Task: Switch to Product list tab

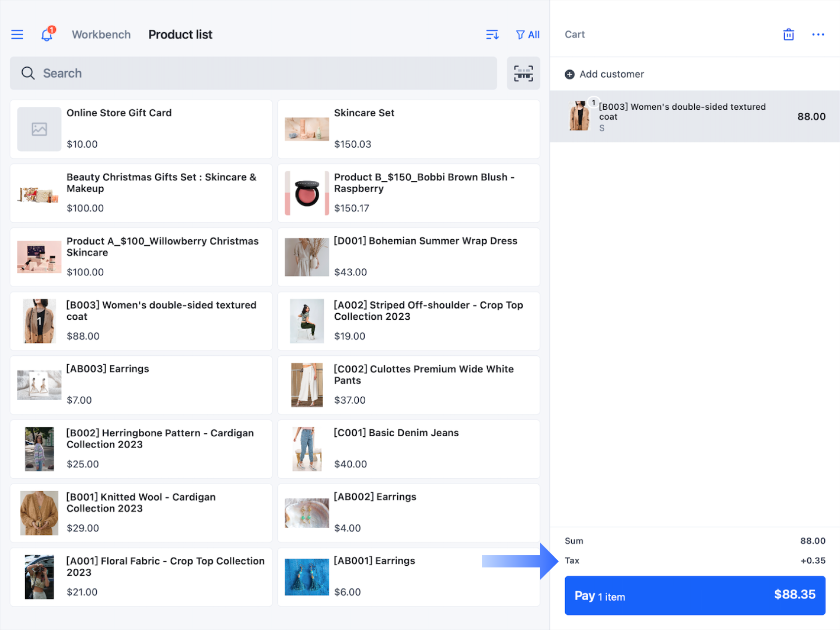Action: [180, 35]
